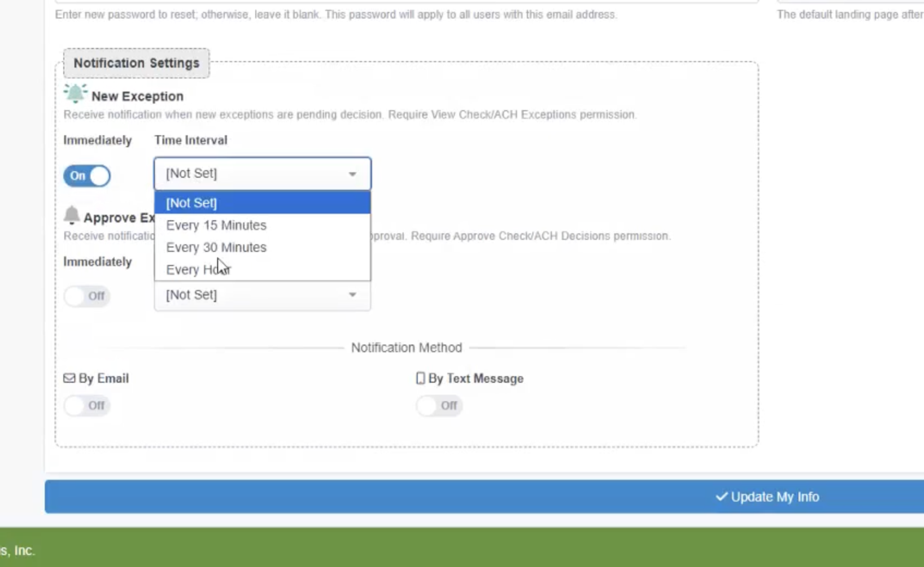Select the Every 30 Minutes option
Screen dimensions: 924x567
pyautogui.click(x=217, y=248)
